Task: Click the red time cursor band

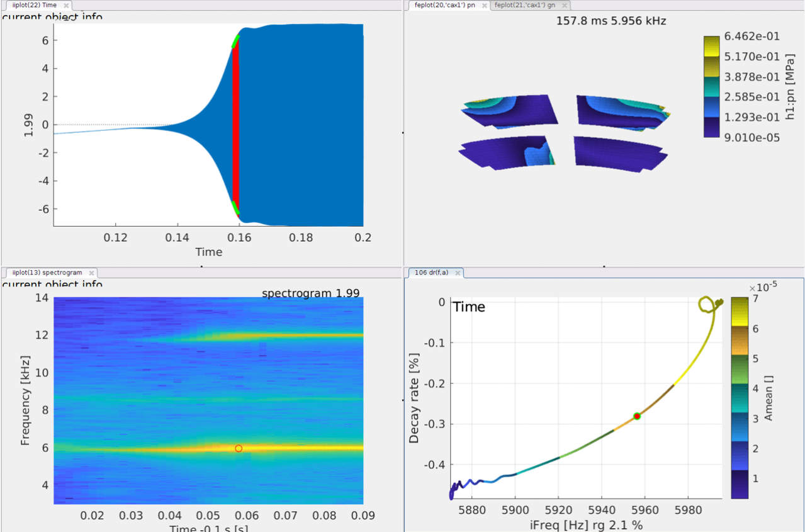Action: 235,126
